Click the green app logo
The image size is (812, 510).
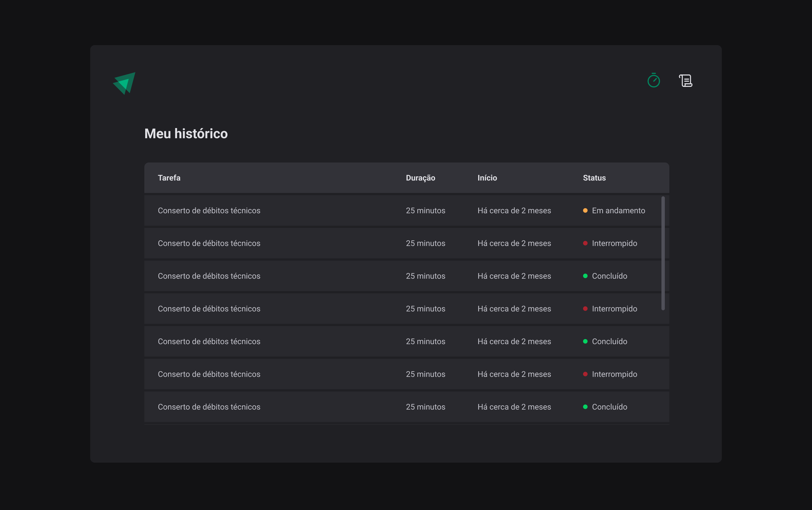124,83
